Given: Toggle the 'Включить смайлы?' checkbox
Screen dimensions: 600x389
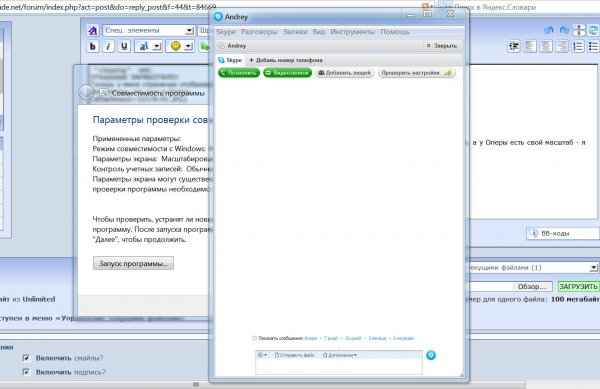Looking at the screenshot, I should [26, 358].
